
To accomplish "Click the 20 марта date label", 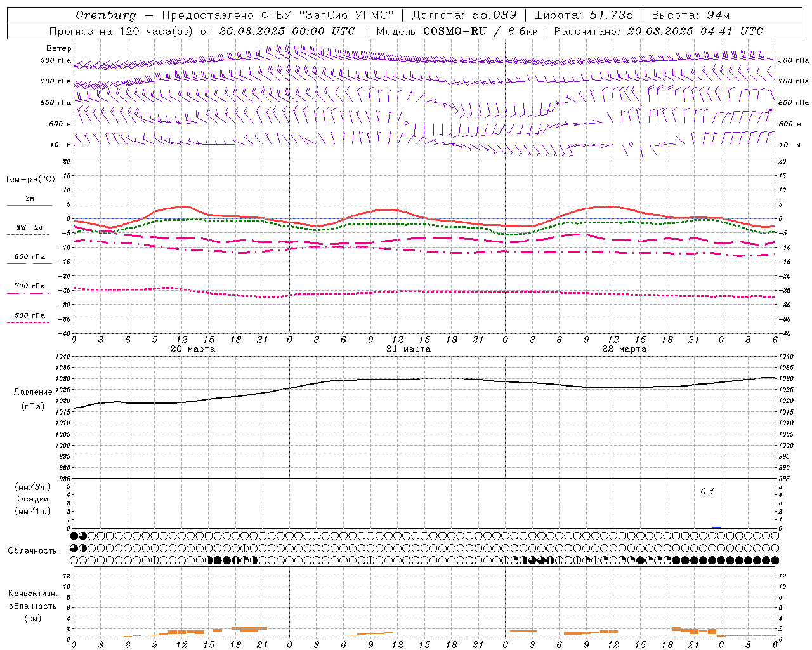I will pos(193,349).
